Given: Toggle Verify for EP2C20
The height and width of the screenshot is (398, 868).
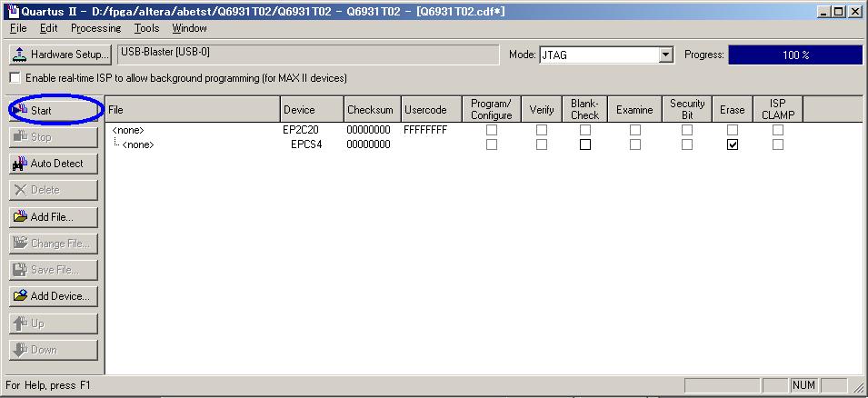Looking at the screenshot, I should pos(542,130).
